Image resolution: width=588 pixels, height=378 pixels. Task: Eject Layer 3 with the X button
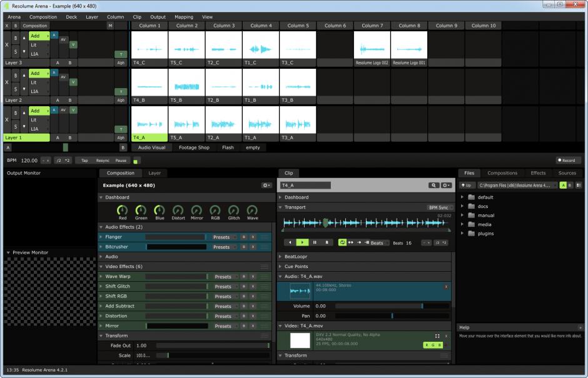6,44
